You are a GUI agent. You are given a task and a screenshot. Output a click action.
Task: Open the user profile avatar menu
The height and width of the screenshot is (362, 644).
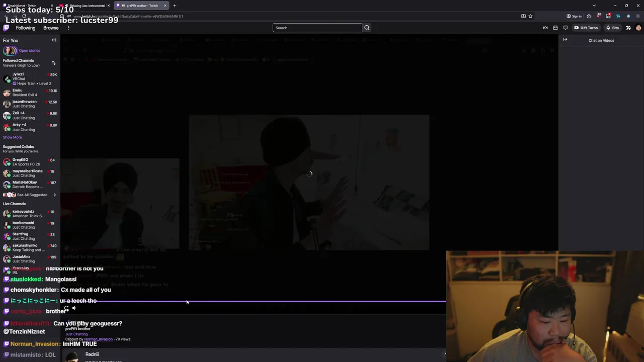pyautogui.click(x=638, y=28)
